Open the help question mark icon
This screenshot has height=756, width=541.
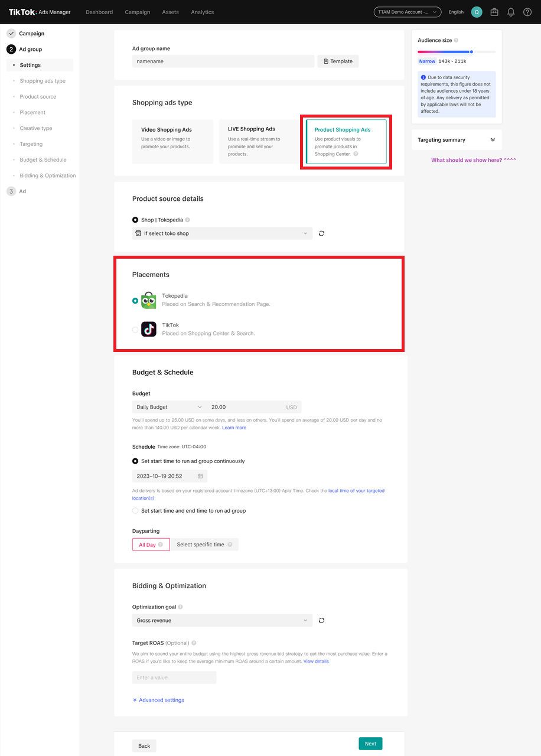527,12
